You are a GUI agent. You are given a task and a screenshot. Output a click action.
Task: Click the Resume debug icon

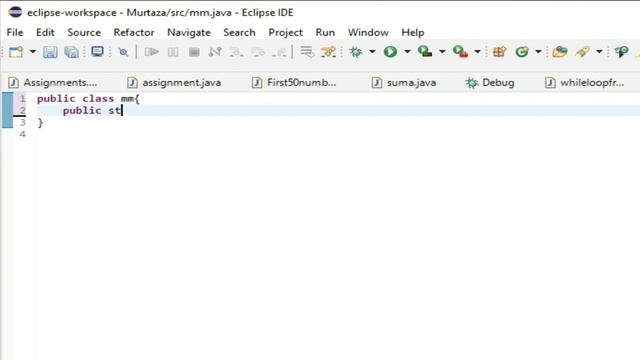(151, 52)
